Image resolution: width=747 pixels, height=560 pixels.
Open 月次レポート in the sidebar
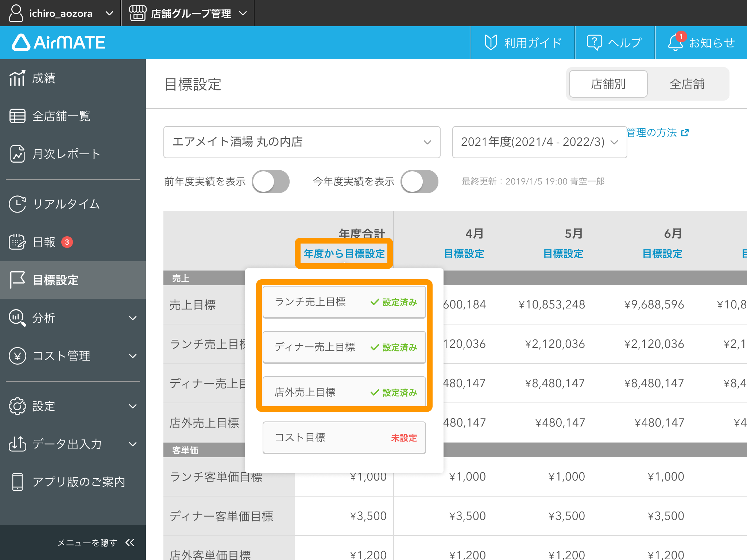pos(73,154)
